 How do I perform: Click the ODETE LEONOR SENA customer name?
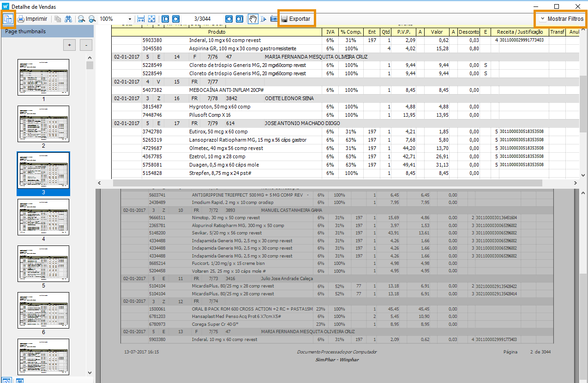(x=288, y=98)
